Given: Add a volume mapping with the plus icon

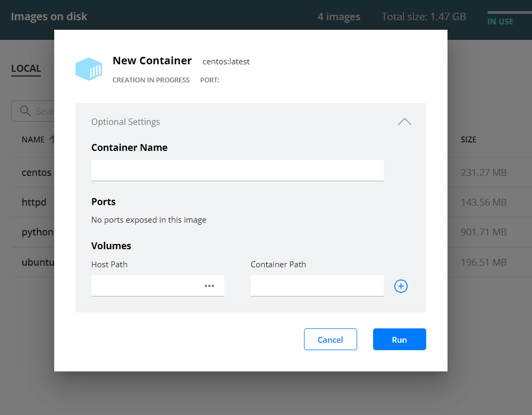Looking at the screenshot, I should 401,286.
